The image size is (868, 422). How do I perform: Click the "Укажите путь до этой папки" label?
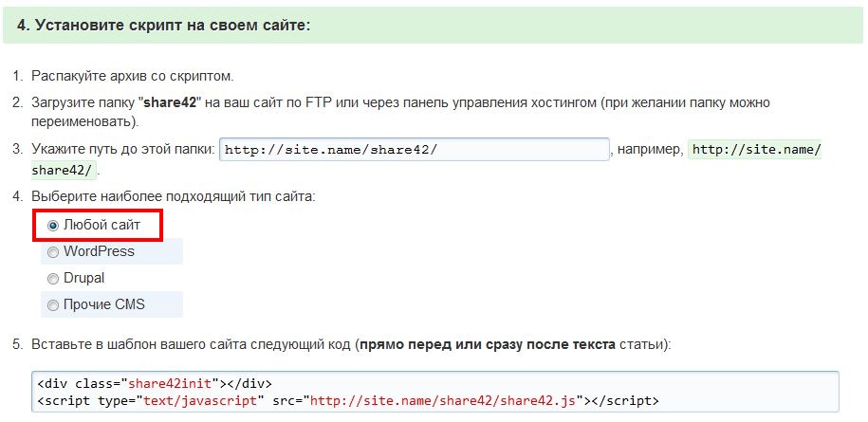[122, 151]
